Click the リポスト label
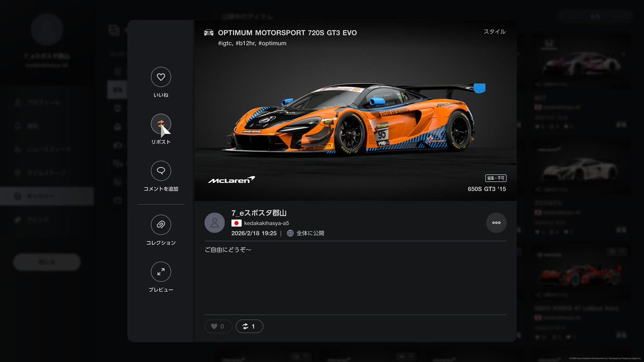 [x=161, y=142]
